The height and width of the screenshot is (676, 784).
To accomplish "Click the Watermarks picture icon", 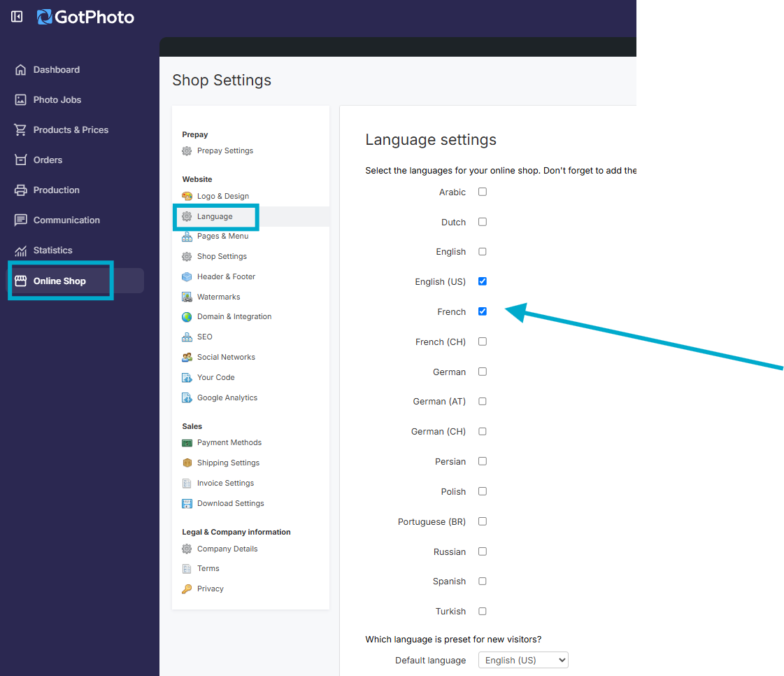I will click(187, 297).
